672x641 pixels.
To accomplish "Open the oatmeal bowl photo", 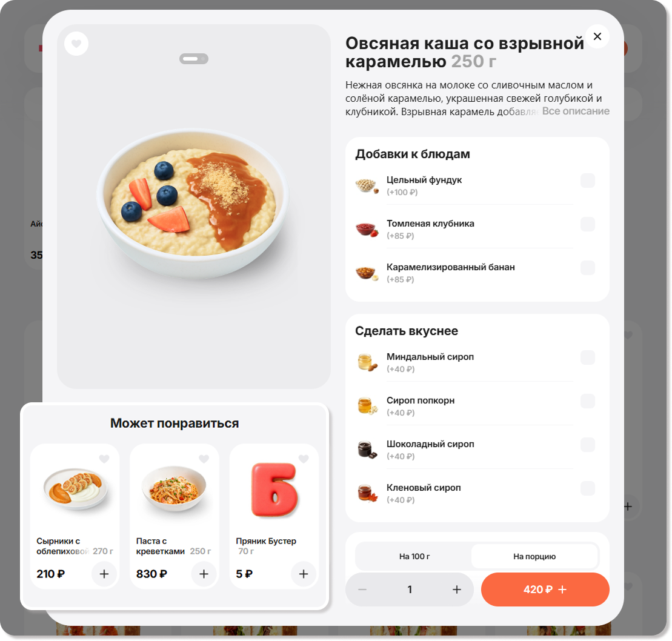I will pyautogui.click(x=193, y=204).
